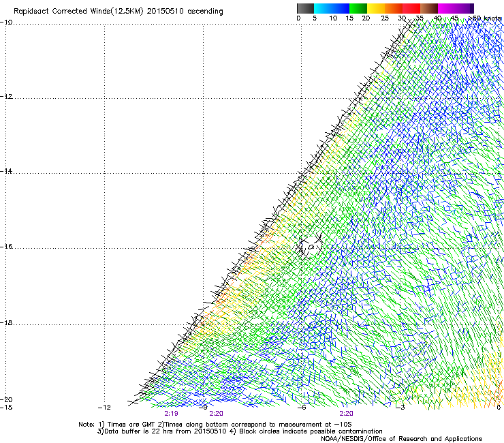Select the "-15" longitude label at bottom left
504x443 pixels.
(6, 408)
